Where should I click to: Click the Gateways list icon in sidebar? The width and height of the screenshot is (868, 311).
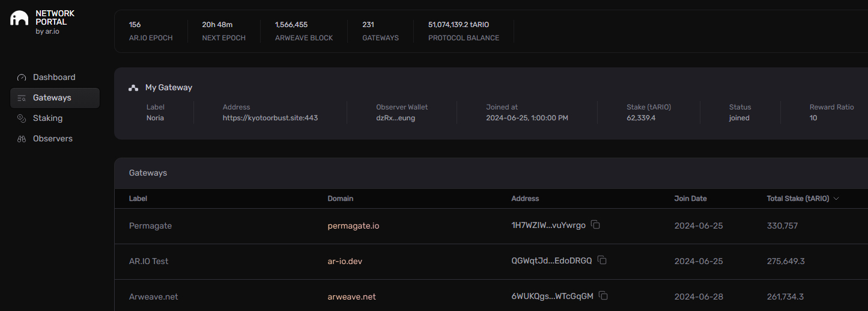click(22, 98)
